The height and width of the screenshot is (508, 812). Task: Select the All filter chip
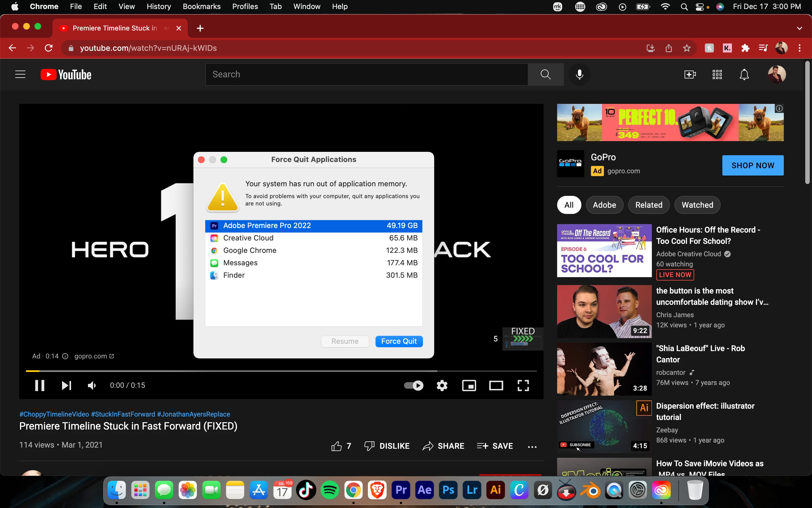[x=569, y=205]
